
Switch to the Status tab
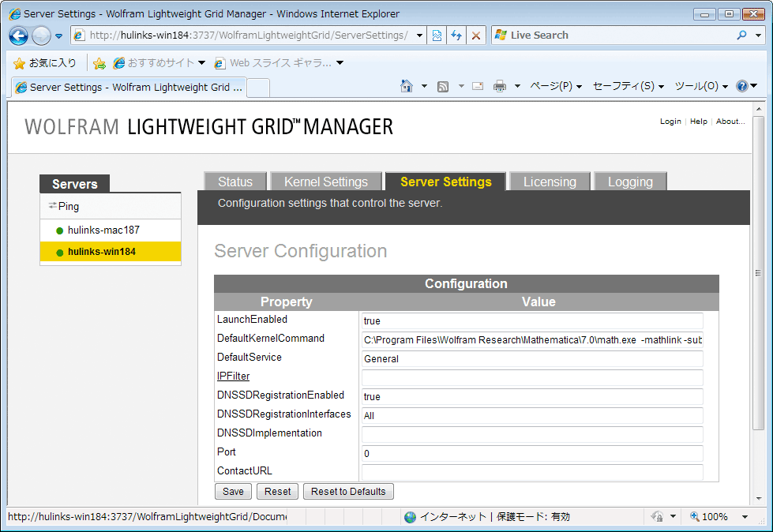[x=235, y=182]
